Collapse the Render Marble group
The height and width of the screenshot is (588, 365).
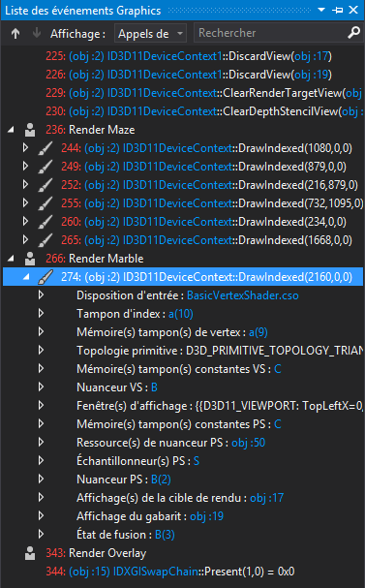pyautogui.click(x=11, y=259)
